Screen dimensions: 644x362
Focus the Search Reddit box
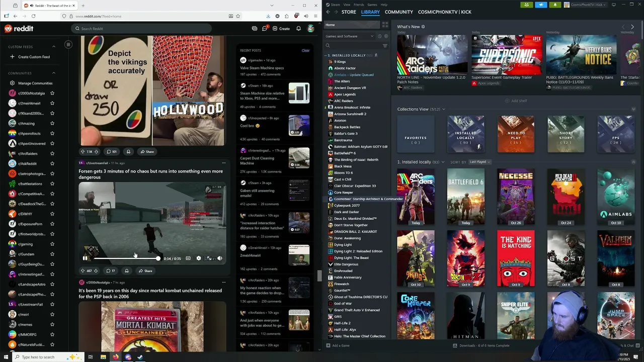pos(141,29)
